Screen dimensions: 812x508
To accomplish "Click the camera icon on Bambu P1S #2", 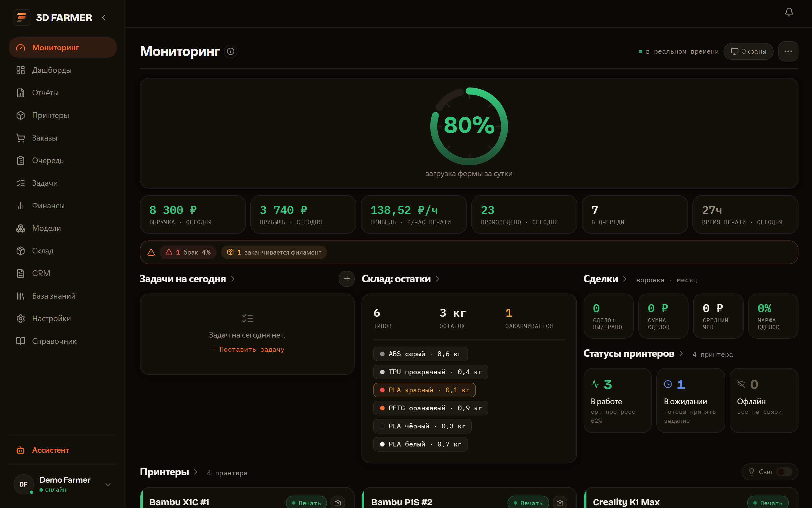I will pos(560,503).
